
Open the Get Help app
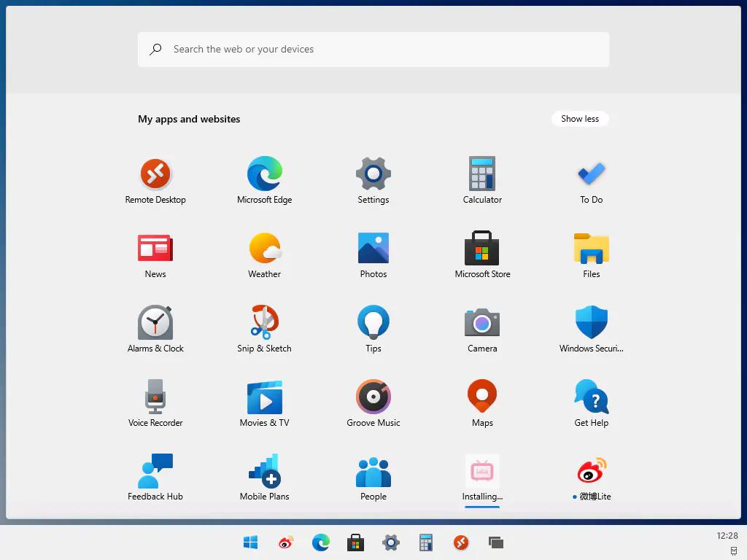pos(591,397)
